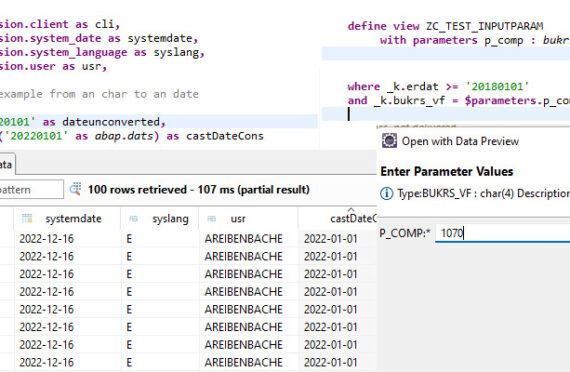Screen dimensions: 570x372
Task: Sort by the systemdate column header
Action: tap(67, 219)
